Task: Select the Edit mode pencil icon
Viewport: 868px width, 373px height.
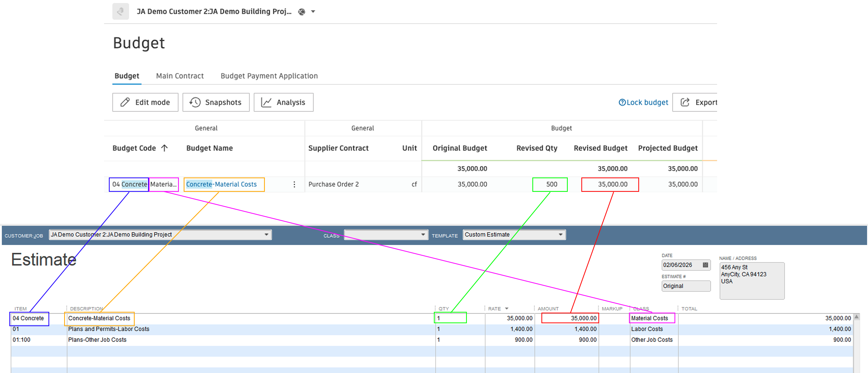Action: click(125, 102)
